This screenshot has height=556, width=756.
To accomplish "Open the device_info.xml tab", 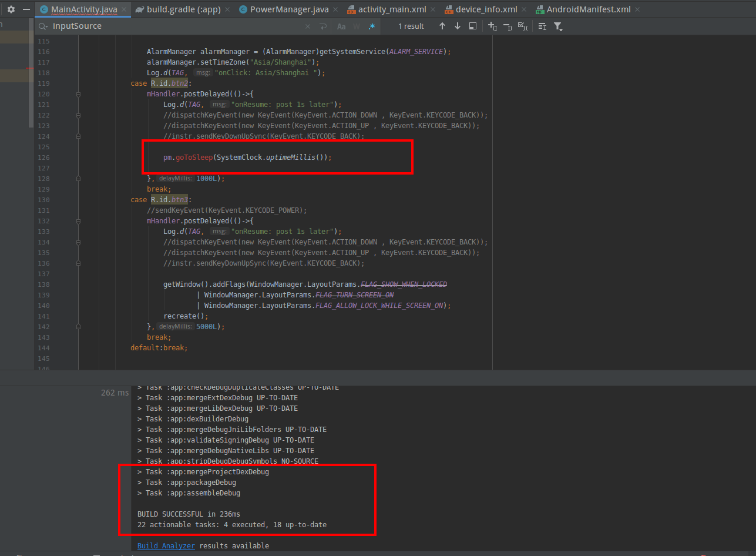I will point(487,9).
